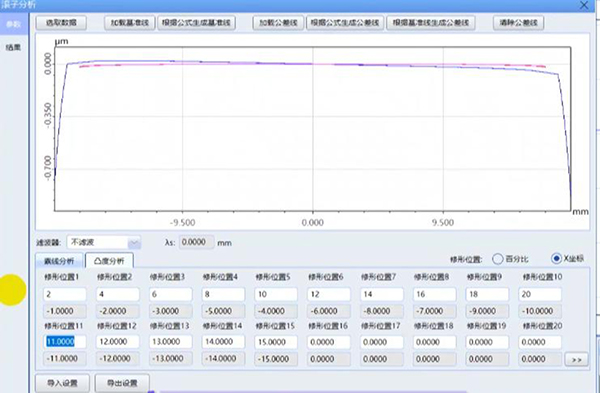Click the 9.500 x-axis label on chart
This screenshot has width=600, height=393.
tap(443, 223)
